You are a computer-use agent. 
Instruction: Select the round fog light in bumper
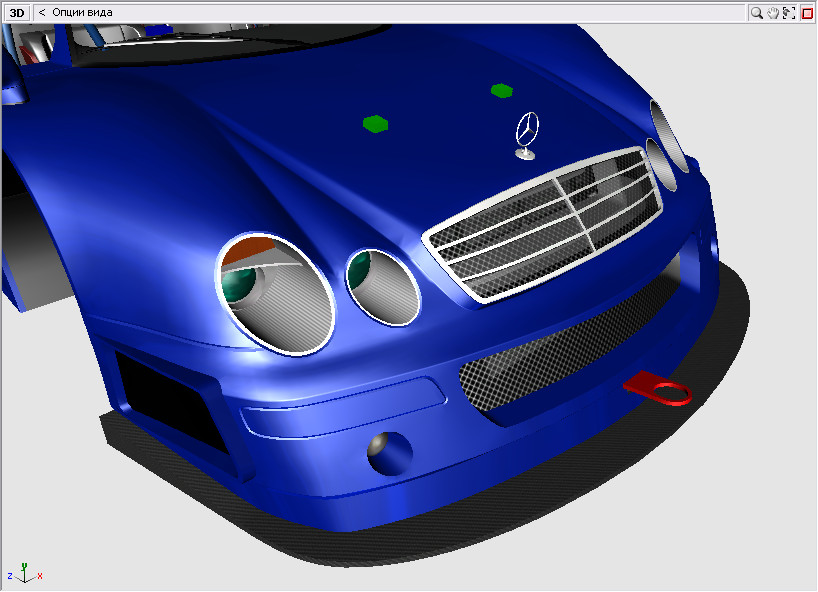point(390,453)
